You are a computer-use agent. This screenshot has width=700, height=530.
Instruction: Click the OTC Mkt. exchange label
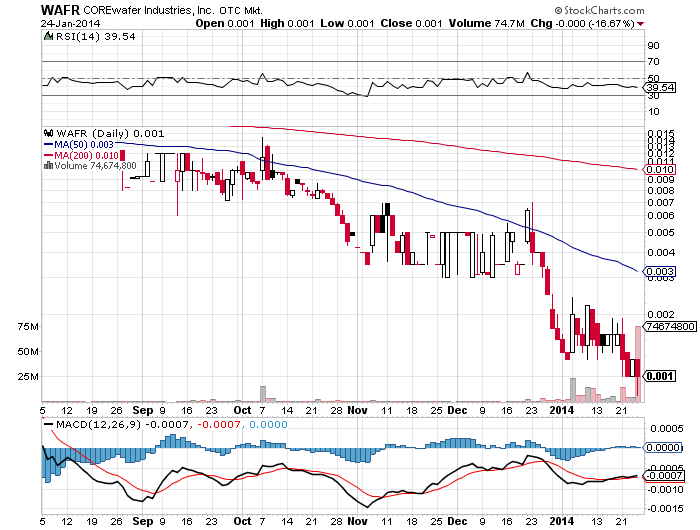tap(241, 11)
